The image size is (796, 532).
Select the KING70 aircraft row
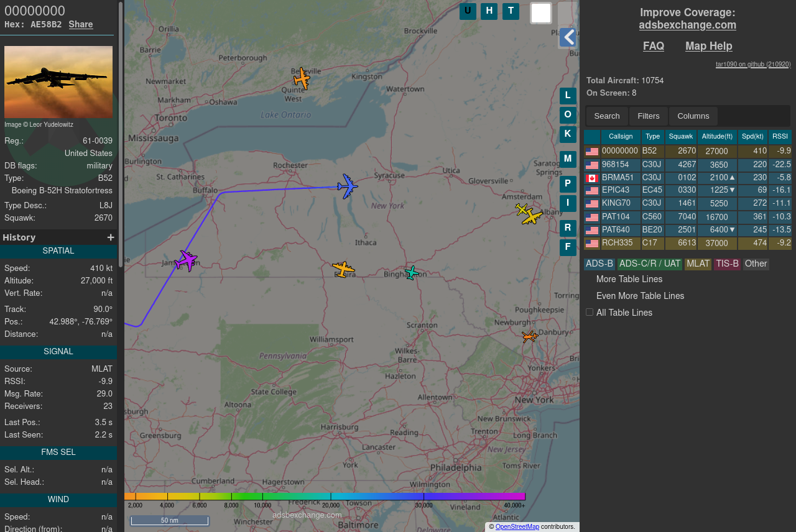tap(688, 203)
